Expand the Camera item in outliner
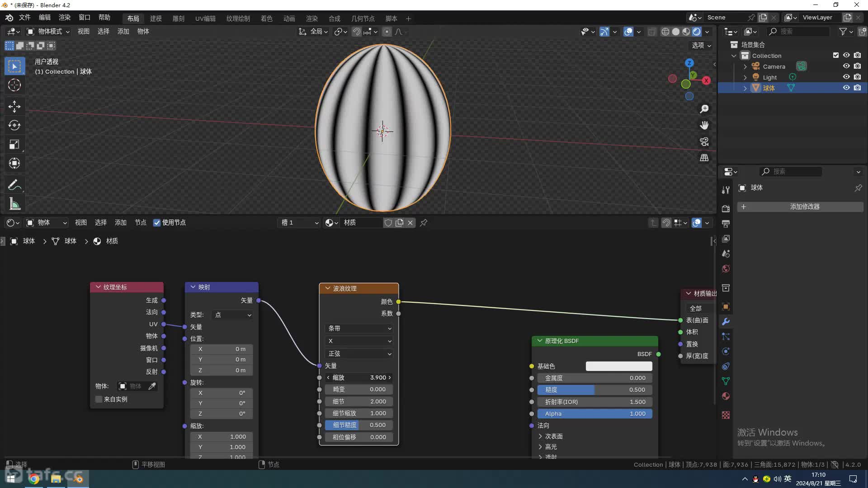This screenshot has height=488, width=868. (745, 66)
